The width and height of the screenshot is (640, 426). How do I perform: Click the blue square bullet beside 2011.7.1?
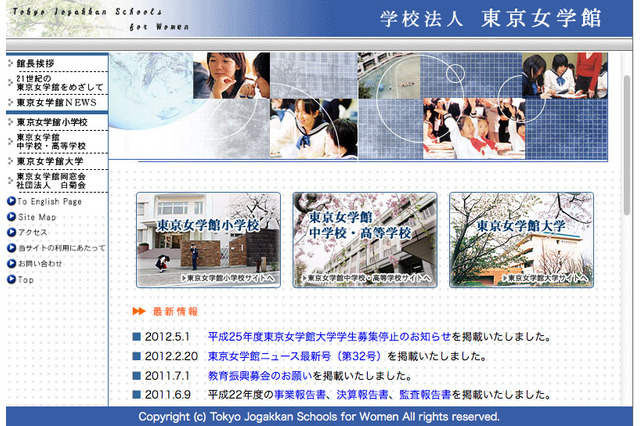tap(137, 375)
